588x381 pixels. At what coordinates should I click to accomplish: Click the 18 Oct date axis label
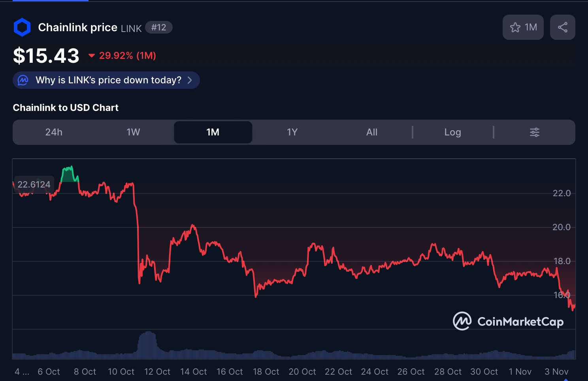click(266, 372)
